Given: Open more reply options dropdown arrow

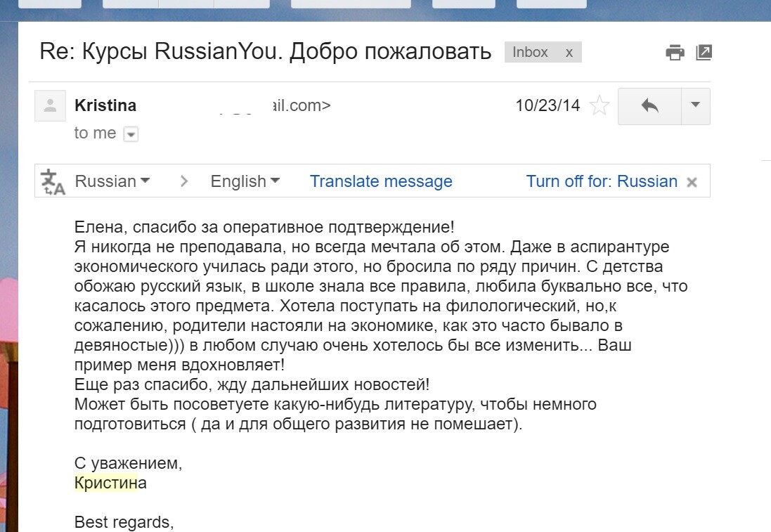Looking at the screenshot, I should [695, 106].
